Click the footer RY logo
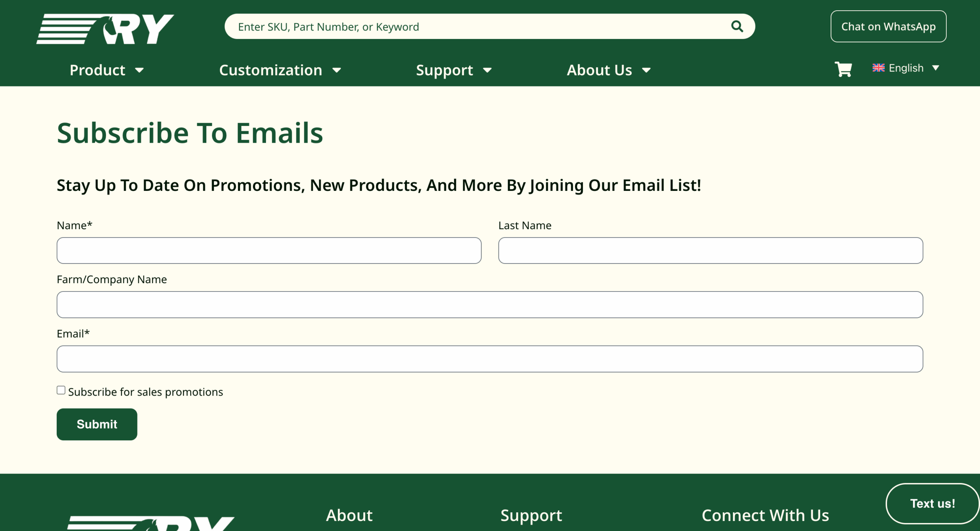980x531 pixels. [150, 522]
